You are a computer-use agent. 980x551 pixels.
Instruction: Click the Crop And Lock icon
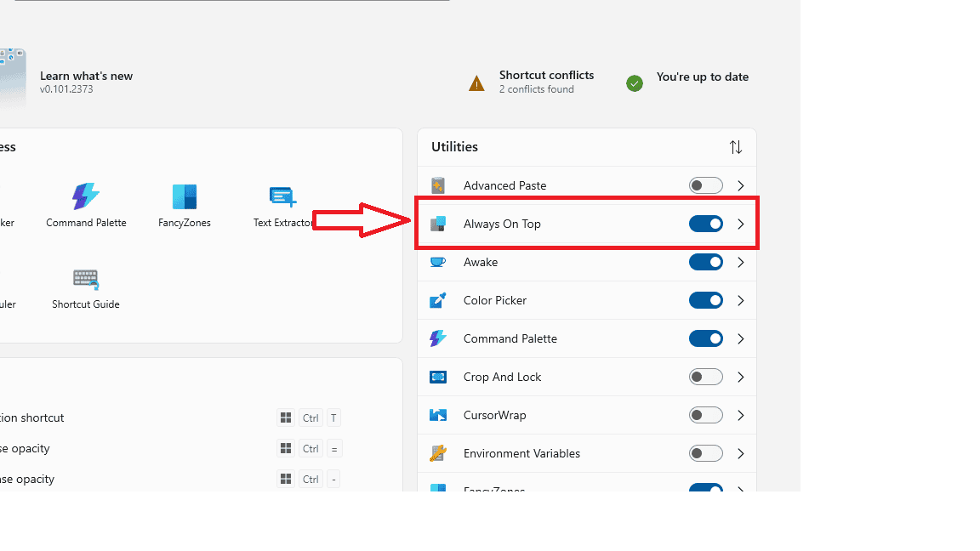[438, 377]
